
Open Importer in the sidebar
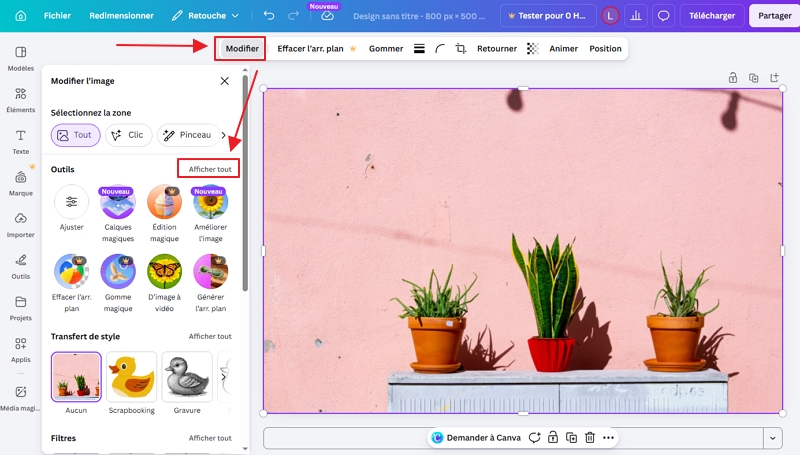21,225
